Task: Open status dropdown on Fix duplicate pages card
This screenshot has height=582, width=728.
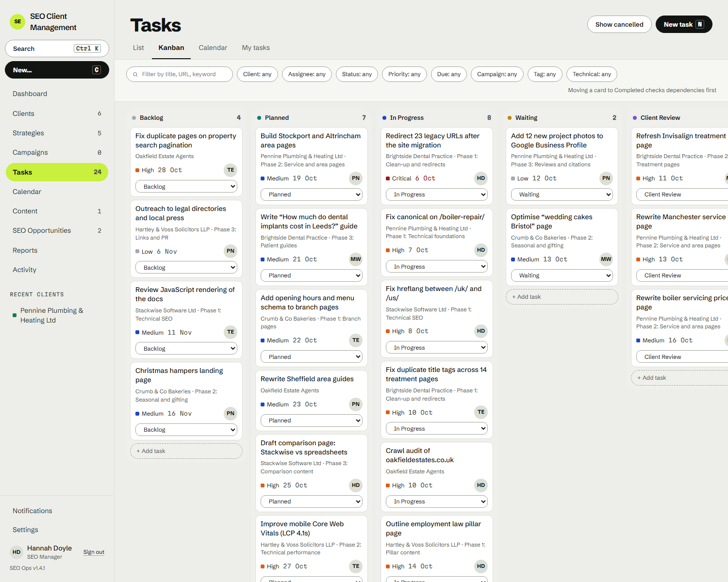Action: pyautogui.click(x=186, y=187)
